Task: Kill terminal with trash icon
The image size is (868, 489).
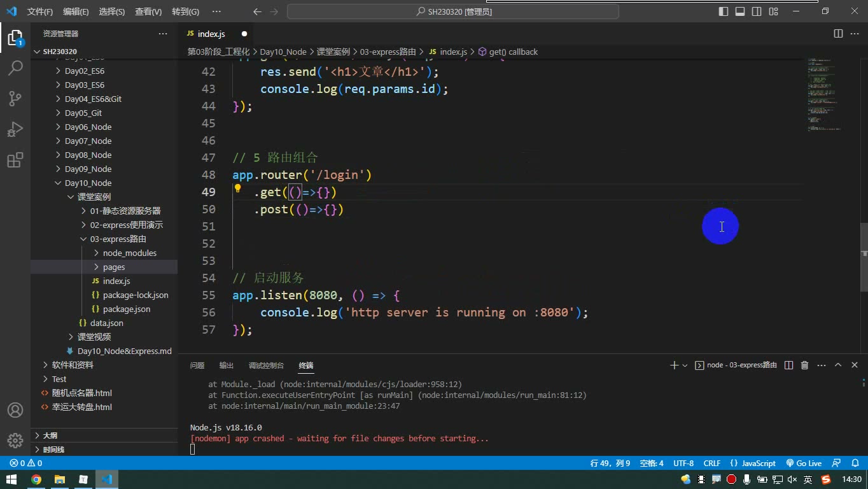Action: pos(804,365)
